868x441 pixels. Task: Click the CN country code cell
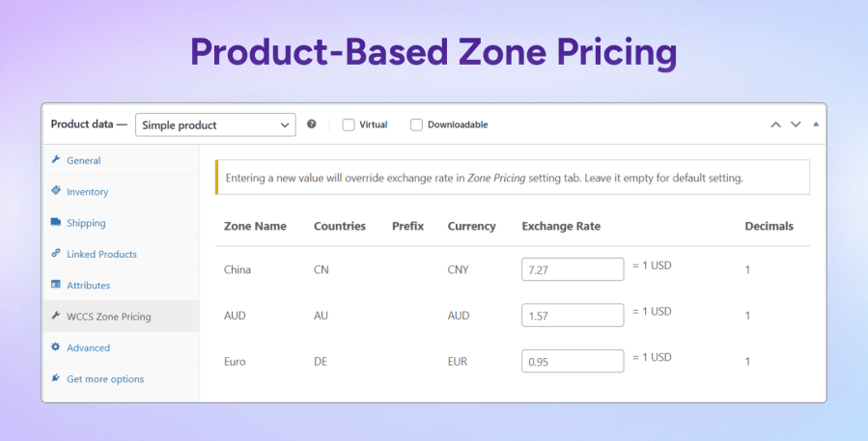coord(322,269)
